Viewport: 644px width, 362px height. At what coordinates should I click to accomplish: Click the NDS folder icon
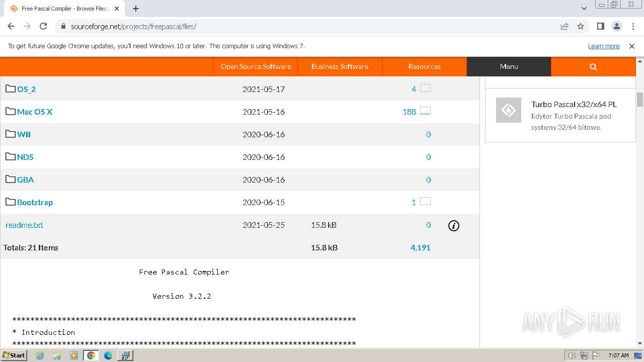click(x=11, y=156)
